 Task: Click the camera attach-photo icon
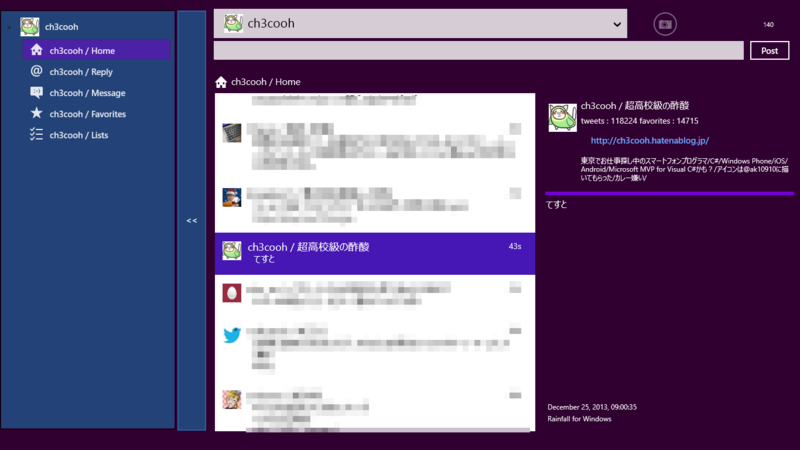pos(665,24)
